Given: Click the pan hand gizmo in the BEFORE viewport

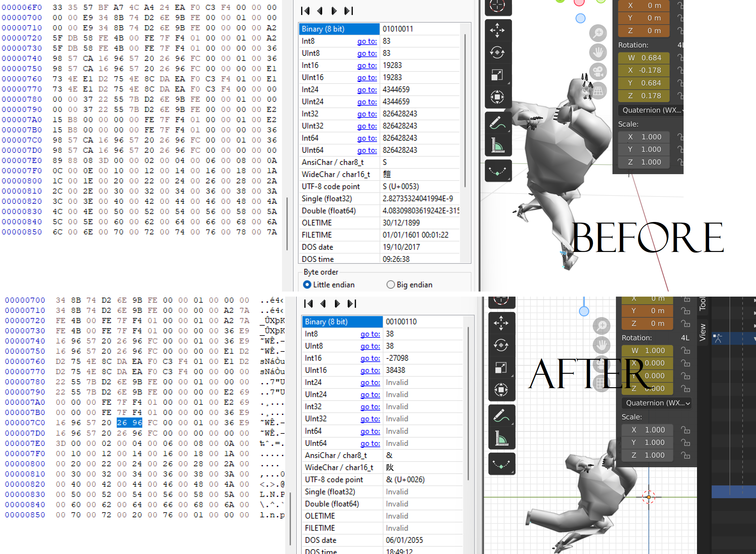Looking at the screenshot, I should pyautogui.click(x=598, y=52).
